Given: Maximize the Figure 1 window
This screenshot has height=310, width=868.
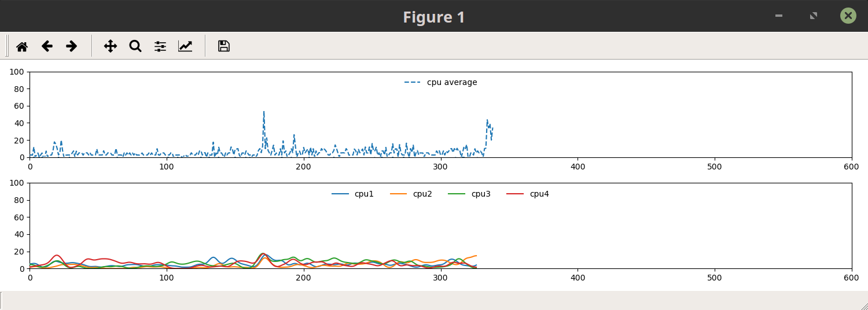Looking at the screenshot, I should [814, 16].
